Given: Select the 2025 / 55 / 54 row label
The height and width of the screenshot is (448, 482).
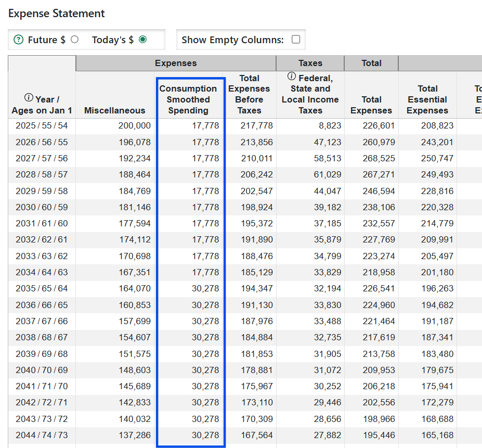Looking at the screenshot, I should 42,126.
